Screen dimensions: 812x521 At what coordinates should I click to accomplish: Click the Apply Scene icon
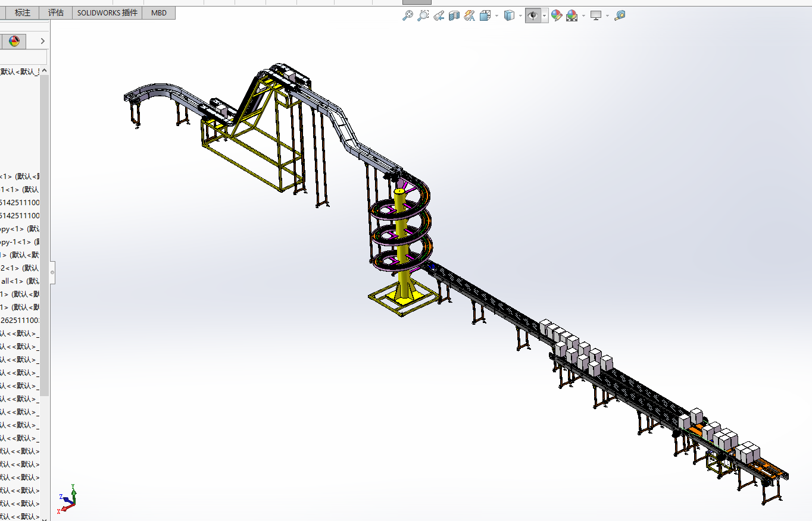571,15
